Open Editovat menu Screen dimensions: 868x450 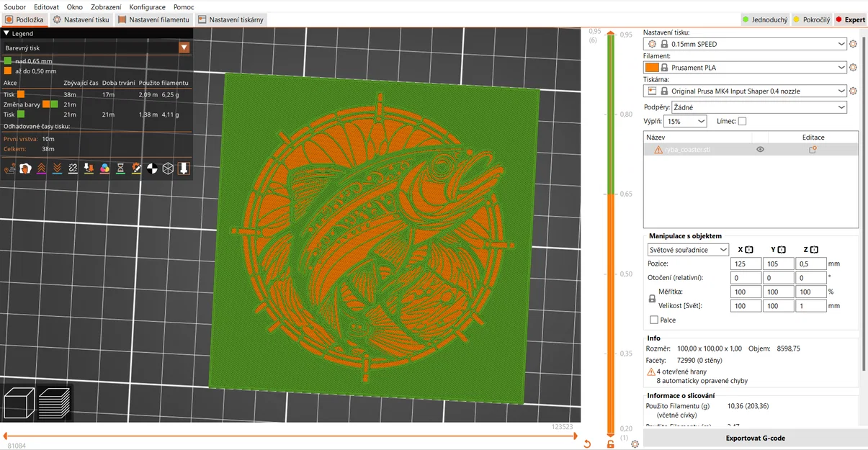pyautogui.click(x=46, y=6)
